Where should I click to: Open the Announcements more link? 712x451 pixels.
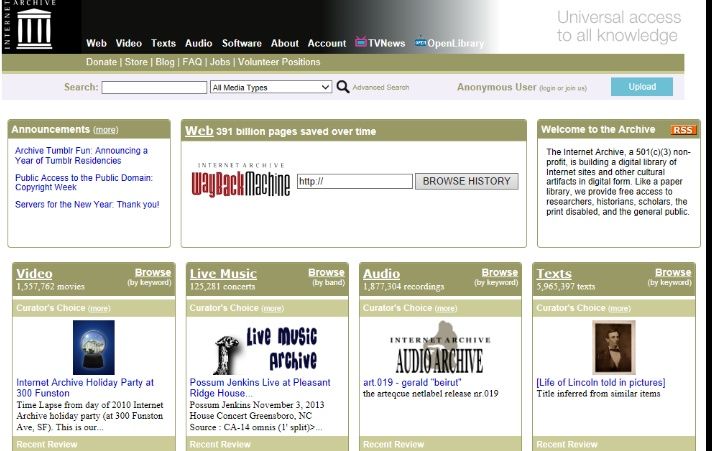pos(105,130)
